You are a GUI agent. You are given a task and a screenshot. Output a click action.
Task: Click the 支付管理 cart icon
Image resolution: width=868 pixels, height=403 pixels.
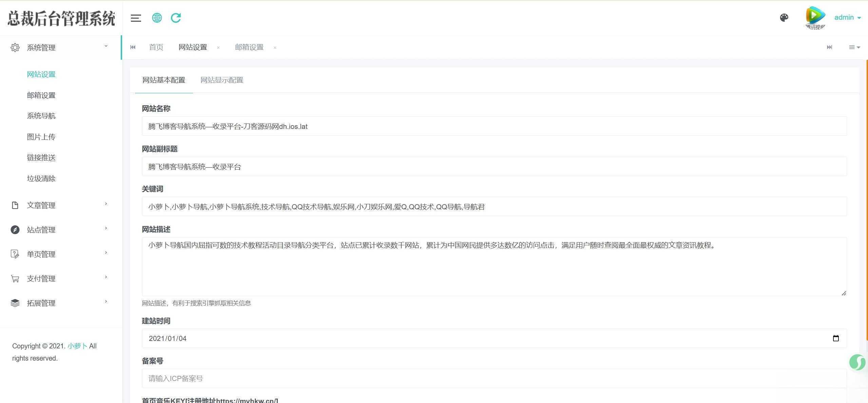click(x=15, y=279)
